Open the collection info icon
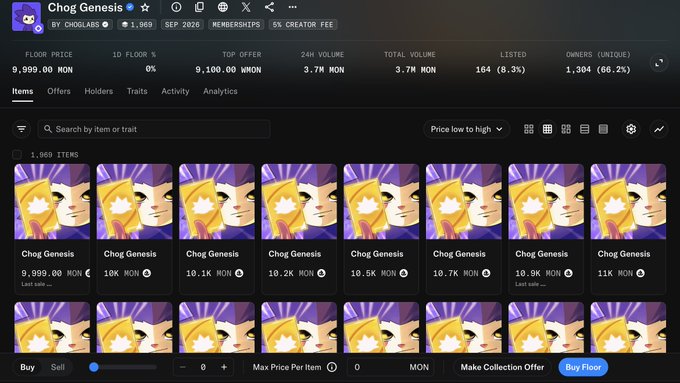The height and width of the screenshot is (383, 680). (x=176, y=7)
